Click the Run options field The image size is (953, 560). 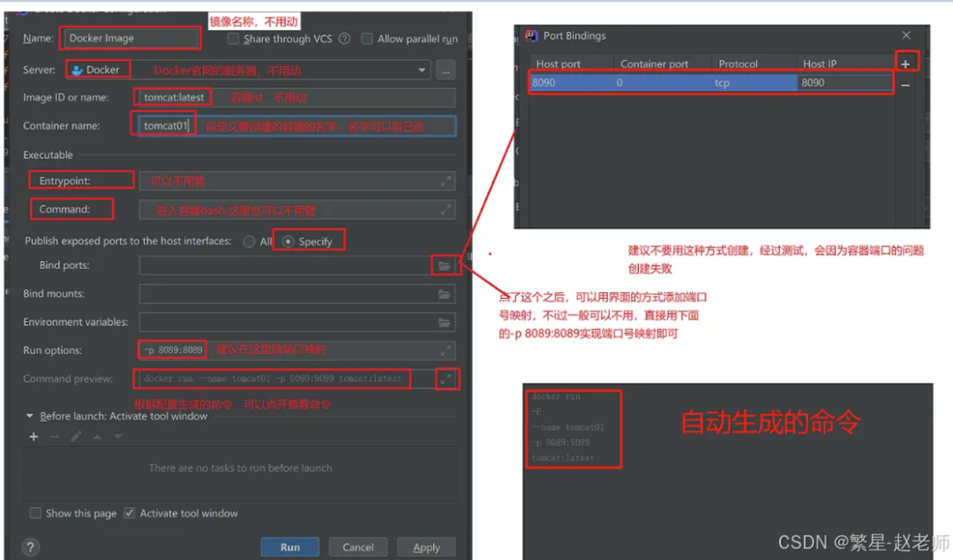coord(296,350)
